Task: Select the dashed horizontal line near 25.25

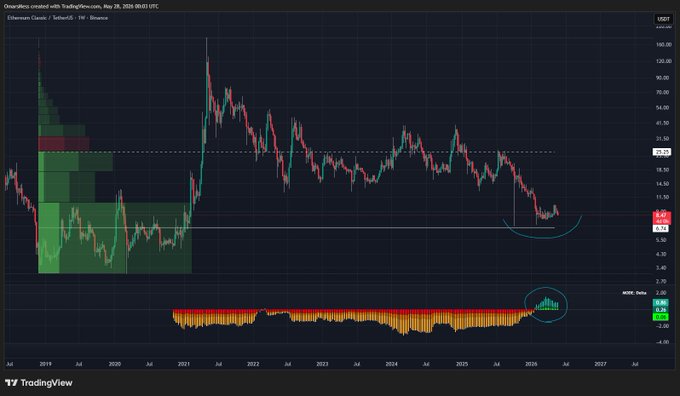Action: point(296,152)
